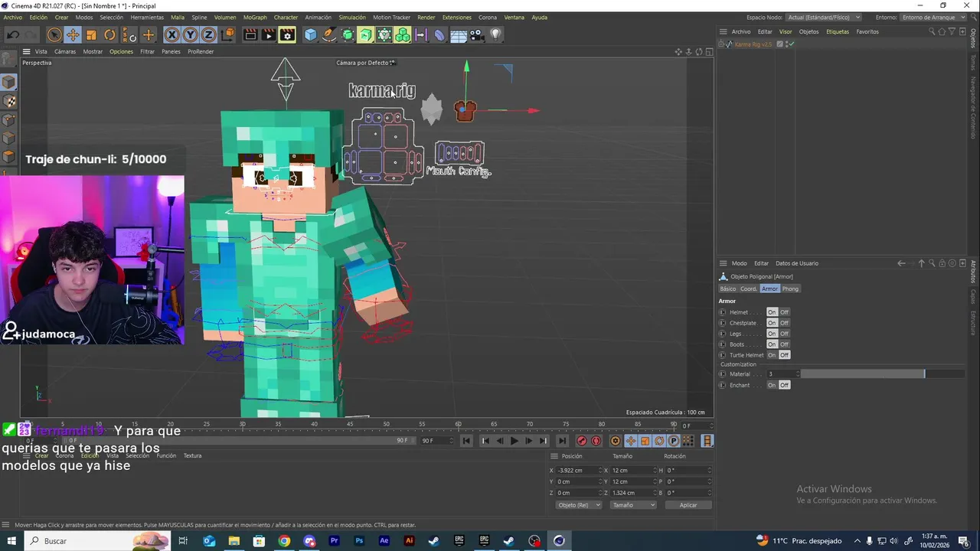Viewport: 980px width, 551px height.
Task: Open the Attribute Manager Modo menu
Action: (x=739, y=263)
